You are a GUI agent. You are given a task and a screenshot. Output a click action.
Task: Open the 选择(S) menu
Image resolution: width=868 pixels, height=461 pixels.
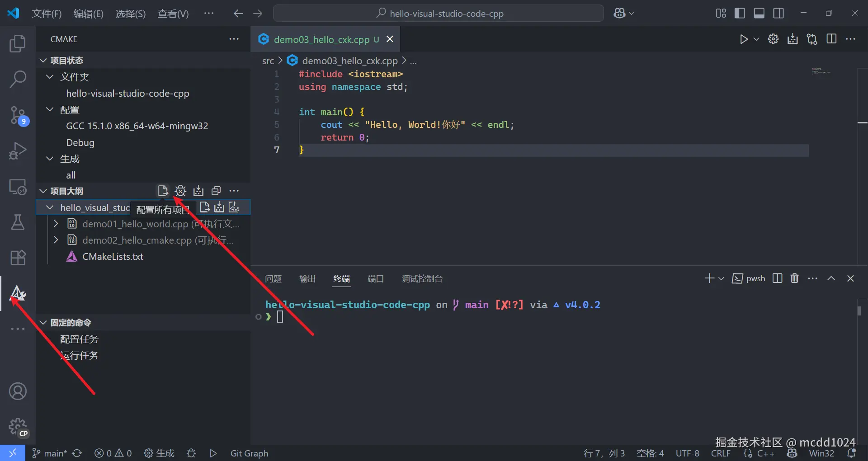pyautogui.click(x=131, y=14)
